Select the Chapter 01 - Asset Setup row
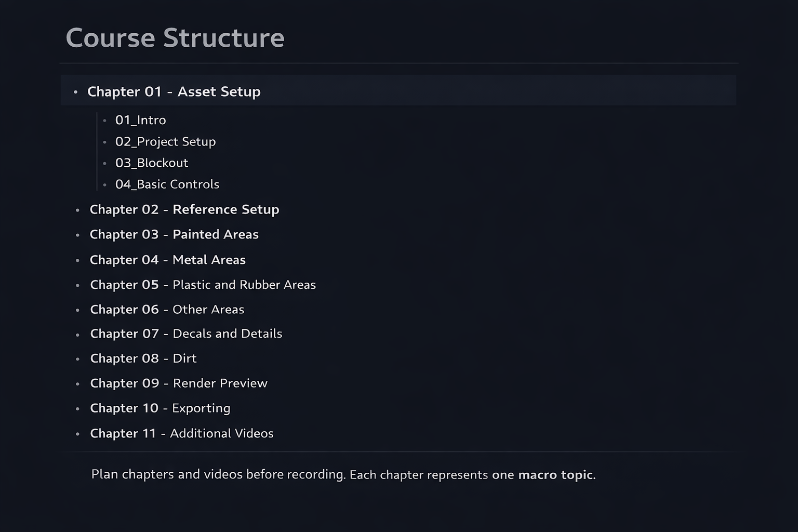This screenshot has width=798, height=532. pyautogui.click(x=398, y=90)
